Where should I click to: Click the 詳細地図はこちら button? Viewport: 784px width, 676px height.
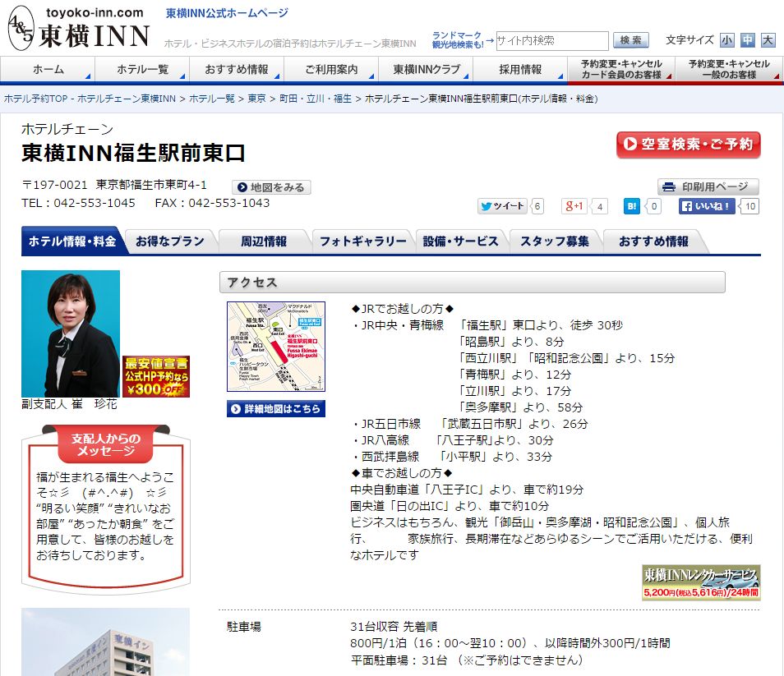[x=276, y=409]
